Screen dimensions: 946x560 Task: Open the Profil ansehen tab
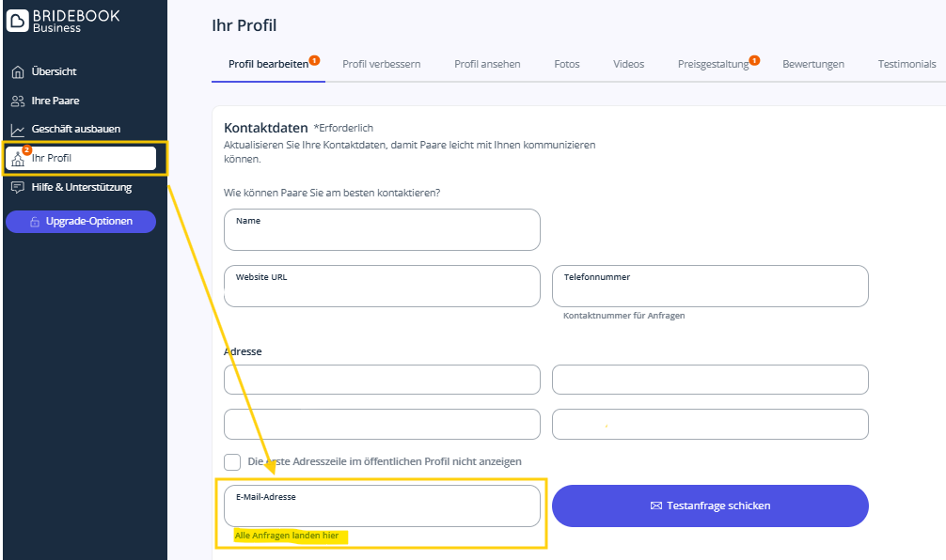coord(487,64)
